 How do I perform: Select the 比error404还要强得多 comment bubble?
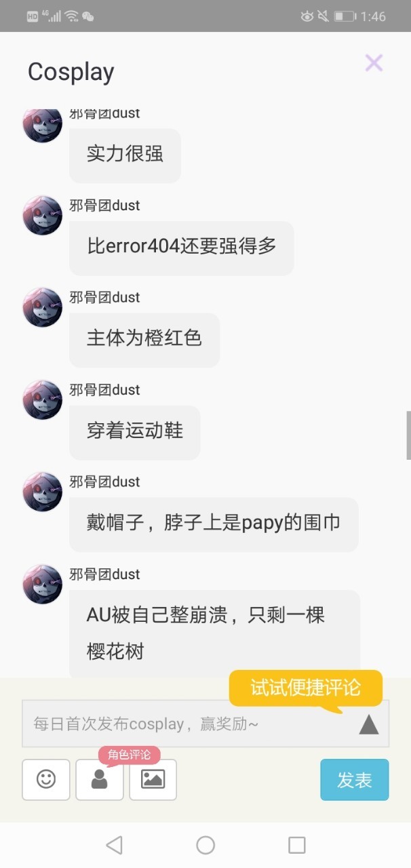181,248
